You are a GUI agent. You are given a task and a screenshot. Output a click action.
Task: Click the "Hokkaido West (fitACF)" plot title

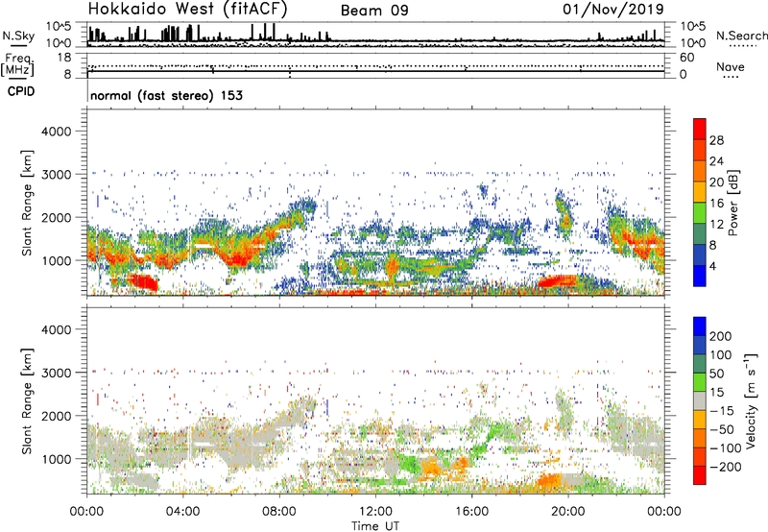pos(187,9)
